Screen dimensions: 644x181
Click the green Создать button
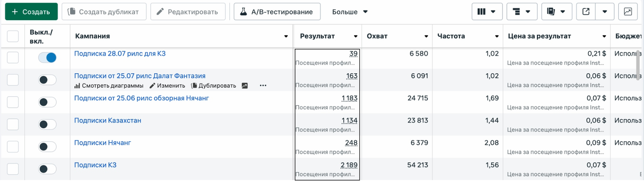(x=31, y=12)
